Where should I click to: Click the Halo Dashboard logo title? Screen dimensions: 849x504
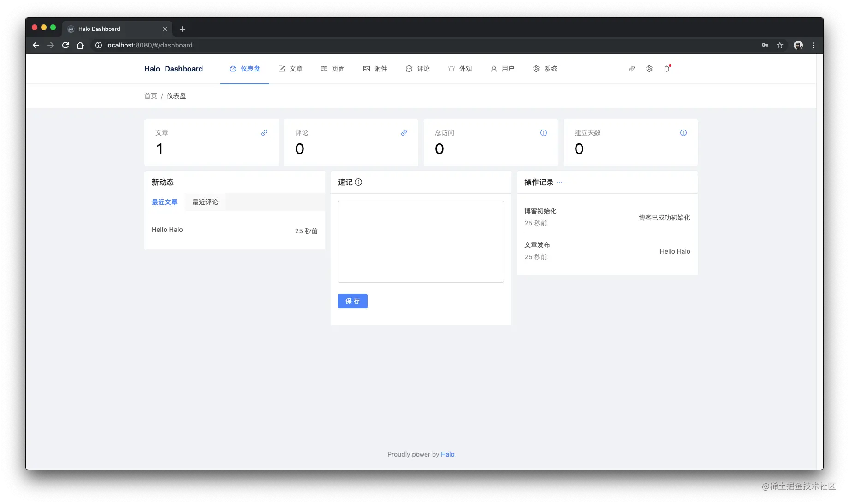(x=173, y=69)
